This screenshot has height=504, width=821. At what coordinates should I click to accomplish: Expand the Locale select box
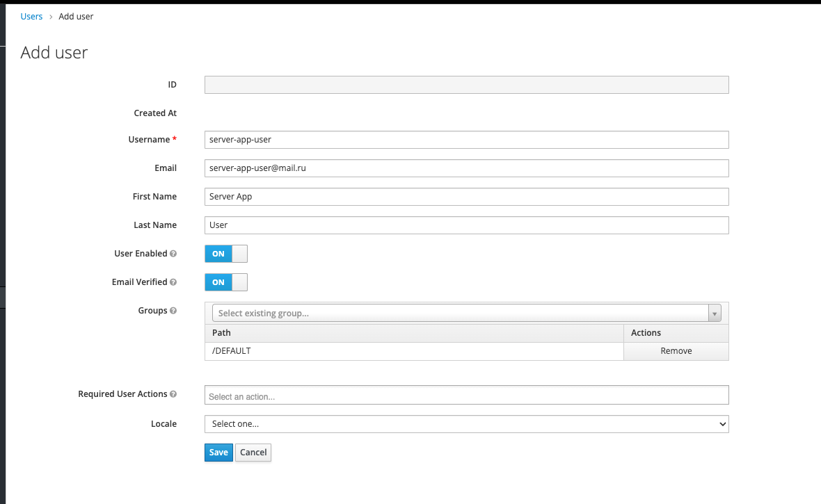466,424
